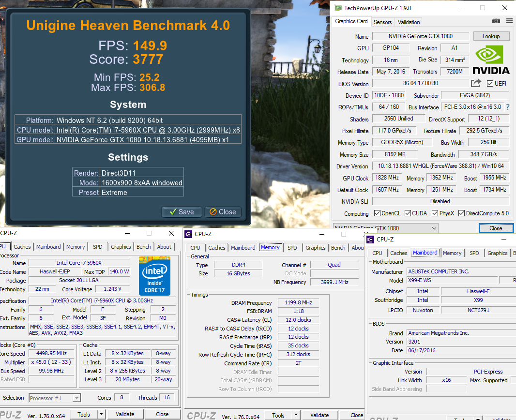Open the GPU selection dropdown in GPU-Z
This screenshot has width=516, height=420.
(385, 228)
